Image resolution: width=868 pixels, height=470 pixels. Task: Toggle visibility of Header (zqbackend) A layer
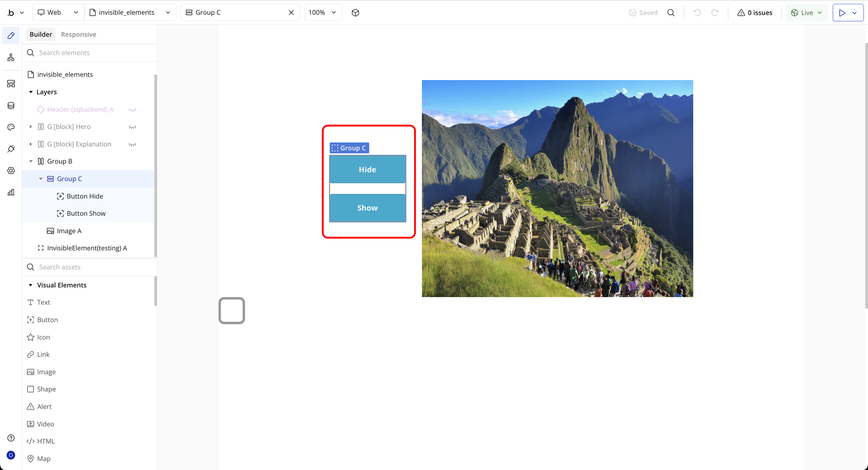(x=132, y=110)
